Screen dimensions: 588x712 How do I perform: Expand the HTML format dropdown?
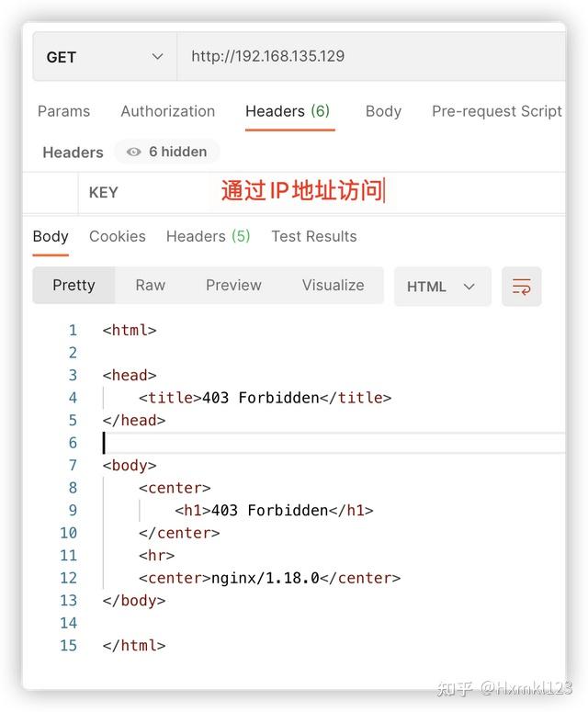[x=442, y=287]
